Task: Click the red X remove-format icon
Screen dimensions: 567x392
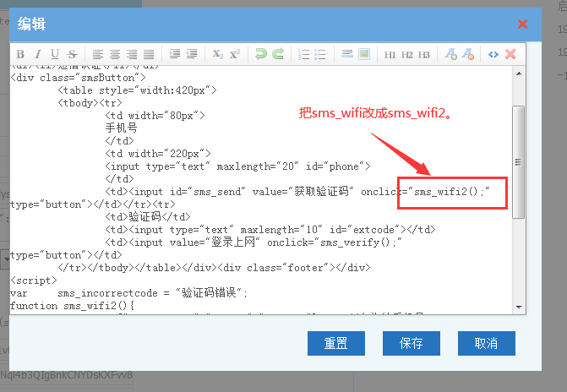Action: click(510, 54)
